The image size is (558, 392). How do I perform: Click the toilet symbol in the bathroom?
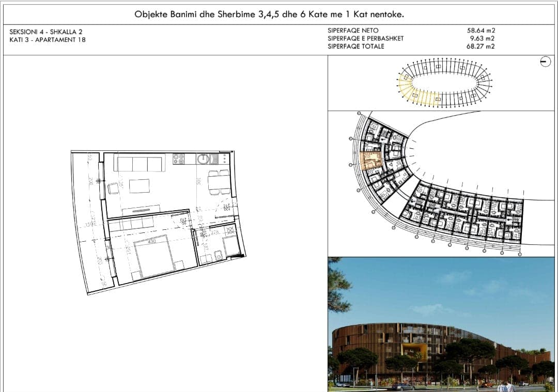218,255
